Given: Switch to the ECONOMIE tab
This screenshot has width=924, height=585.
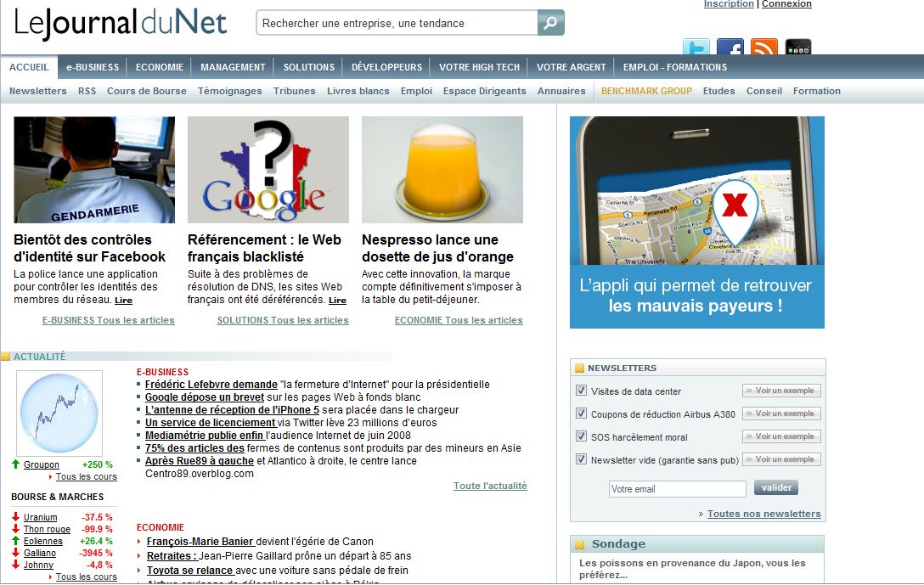Looking at the screenshot, I should click(x=160, y=67).
